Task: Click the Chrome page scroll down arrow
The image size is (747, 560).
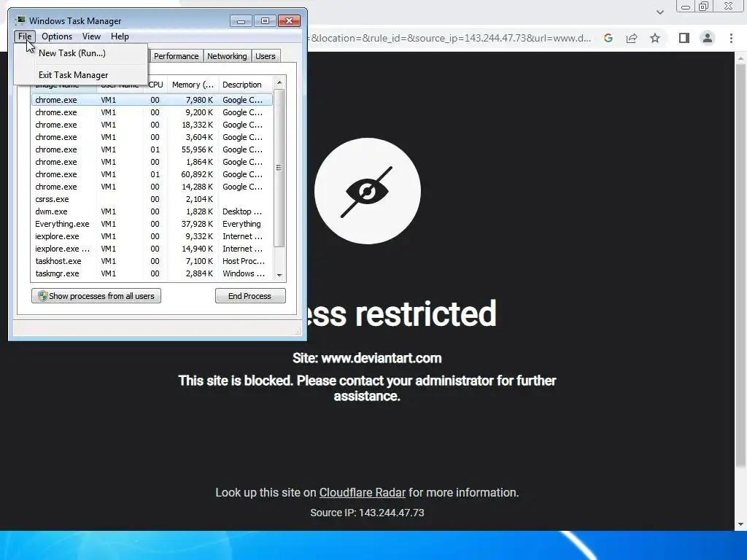Action: 740,524
